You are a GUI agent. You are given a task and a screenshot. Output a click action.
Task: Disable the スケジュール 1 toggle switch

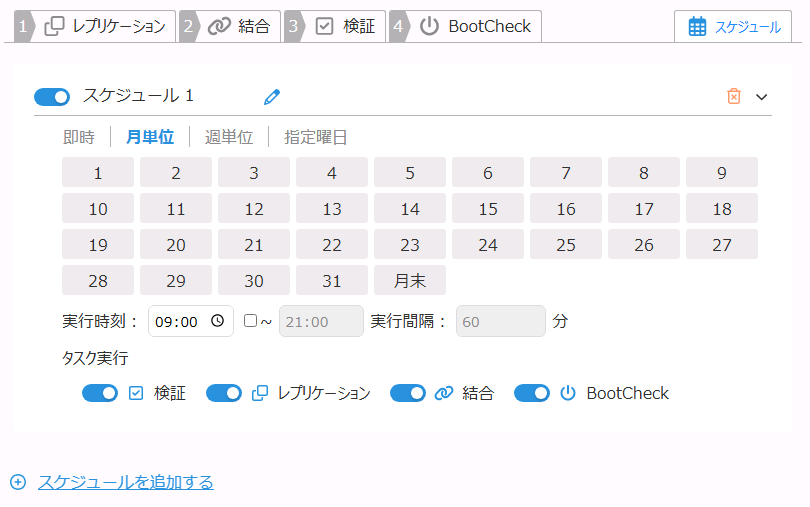coord(52,96)
